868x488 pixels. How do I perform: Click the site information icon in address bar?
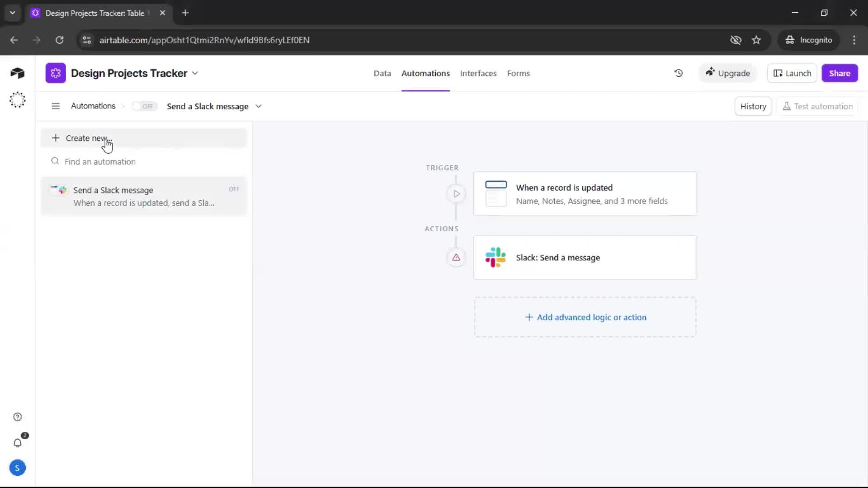(x=87, y=40)
